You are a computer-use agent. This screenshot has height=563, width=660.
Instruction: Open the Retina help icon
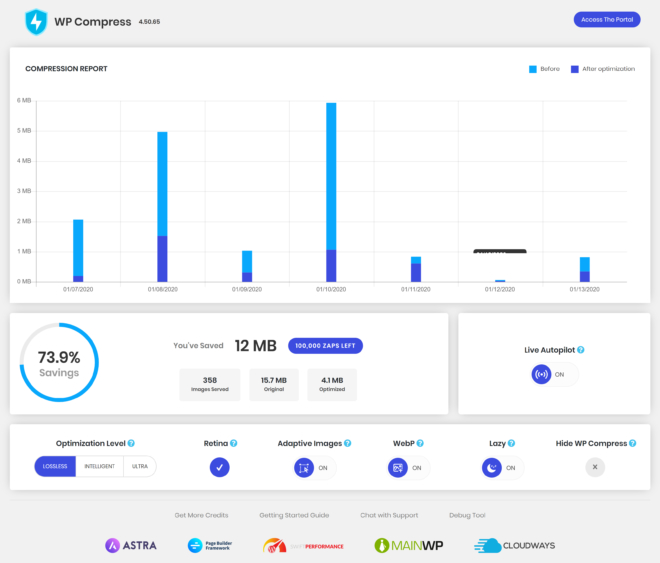234,443
